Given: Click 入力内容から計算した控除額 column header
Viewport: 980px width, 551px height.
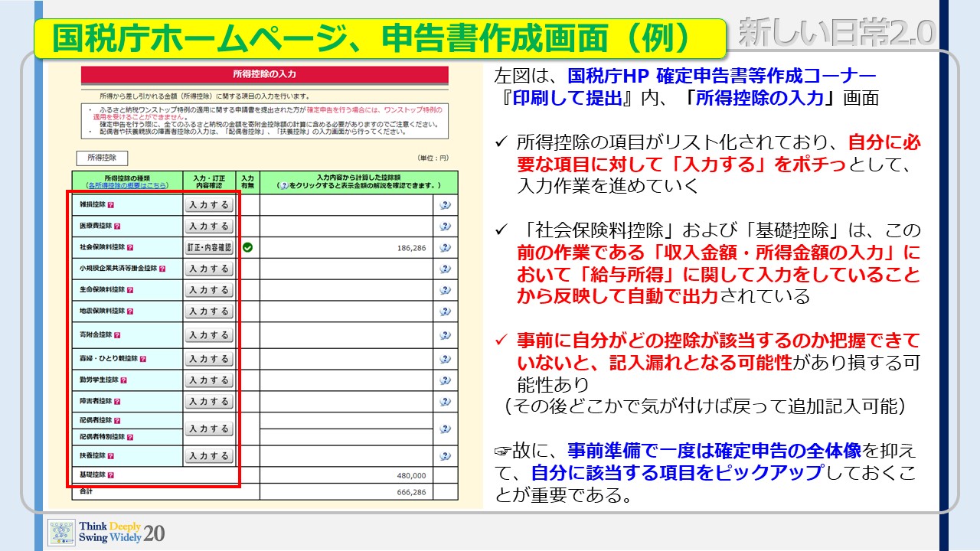Looking at the screenshot, I should (358, 182).
